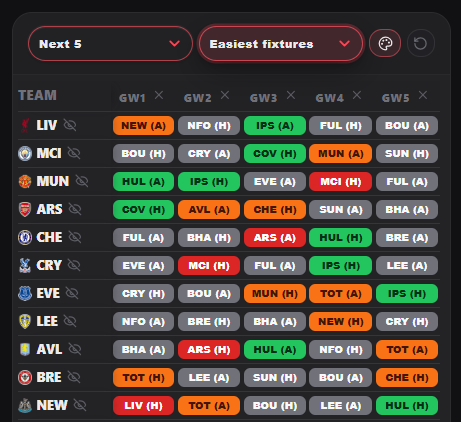Viewport: 461px width, 422px height.
Task: Select Man City's MUN (A) fixture
Action: [341, 154]
